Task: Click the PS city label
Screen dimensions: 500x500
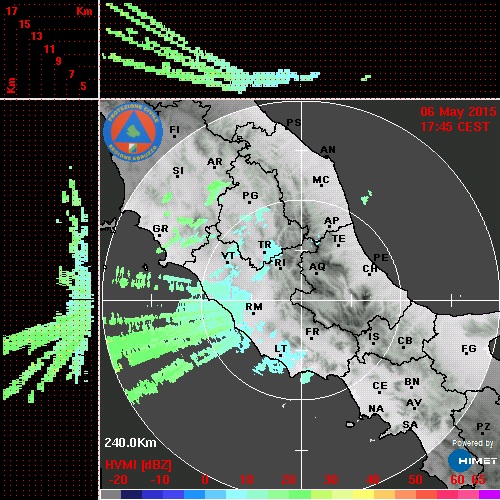Action: 294,123
